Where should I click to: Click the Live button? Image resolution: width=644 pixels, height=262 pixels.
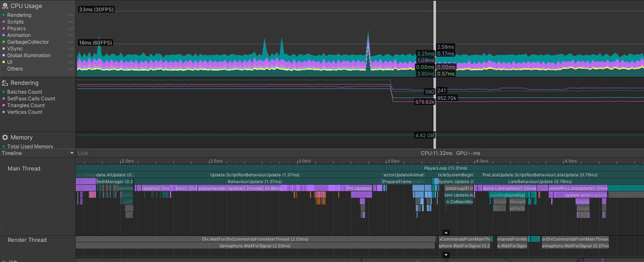point(83,153)
